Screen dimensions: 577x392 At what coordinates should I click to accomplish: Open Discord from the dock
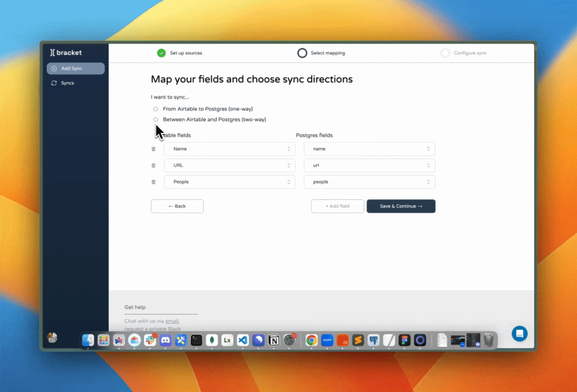[x=165, y=340]
